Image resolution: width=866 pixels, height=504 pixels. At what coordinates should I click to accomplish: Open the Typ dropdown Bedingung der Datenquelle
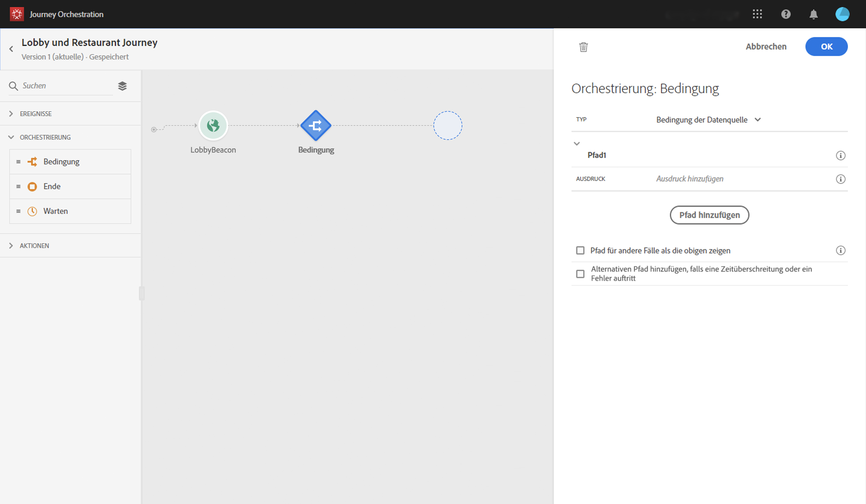(708, 120)
